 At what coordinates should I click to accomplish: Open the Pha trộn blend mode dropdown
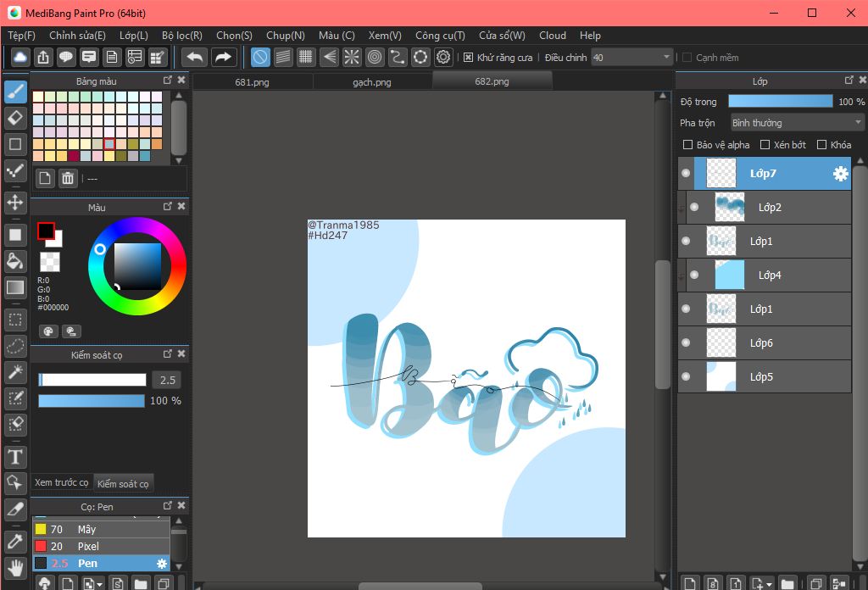click(x=796, y=122)
